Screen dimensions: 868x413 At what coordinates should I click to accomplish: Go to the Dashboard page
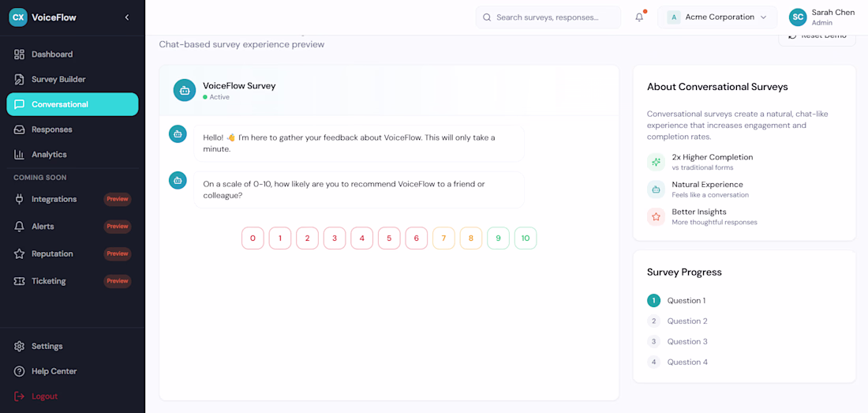pos(52,54)
